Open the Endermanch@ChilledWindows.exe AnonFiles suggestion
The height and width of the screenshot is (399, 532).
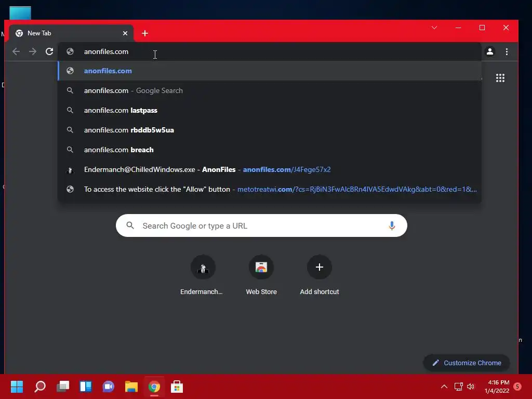[x=270, y=169]
